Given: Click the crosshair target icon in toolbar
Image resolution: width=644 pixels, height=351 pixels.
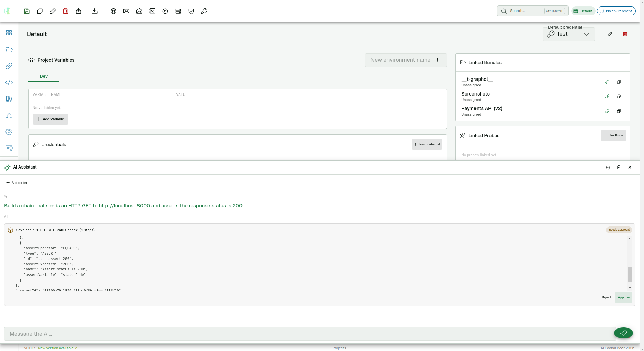Looking at the screenshot, I should coord(165,11).
